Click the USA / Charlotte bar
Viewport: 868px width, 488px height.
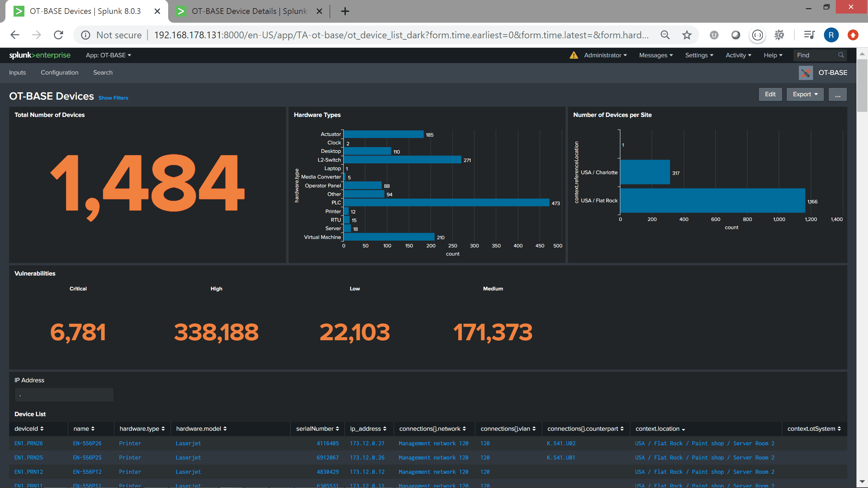(x=645, y=172)
